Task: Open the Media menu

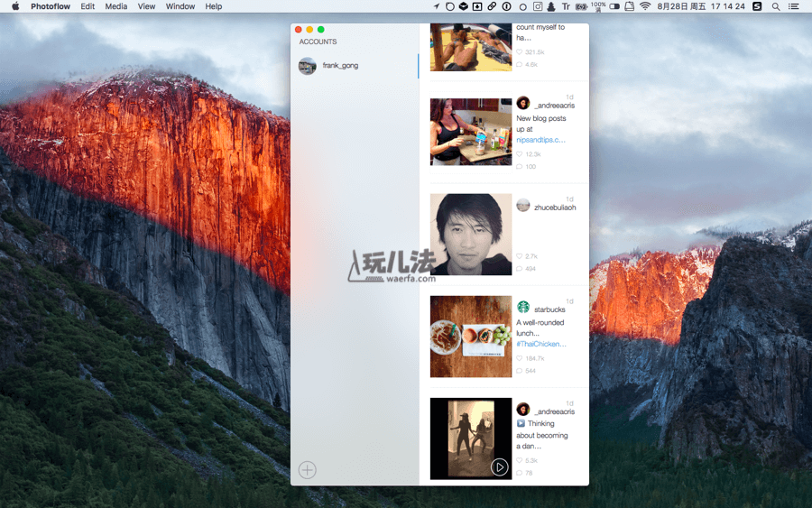Action: point(116,6)
